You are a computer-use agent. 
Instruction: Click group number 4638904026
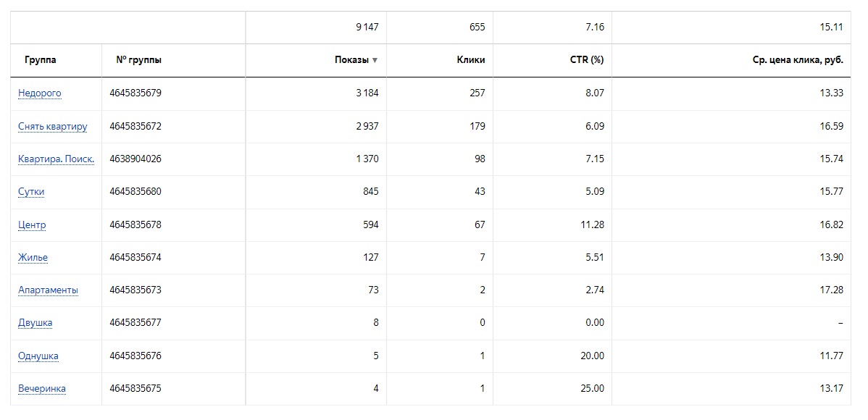(x=135, y=159)
